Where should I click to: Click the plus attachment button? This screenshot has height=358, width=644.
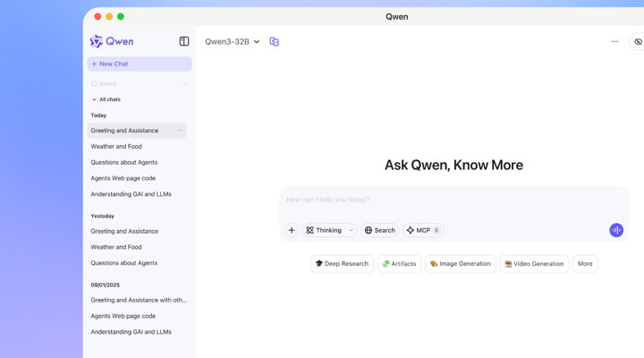292,230
